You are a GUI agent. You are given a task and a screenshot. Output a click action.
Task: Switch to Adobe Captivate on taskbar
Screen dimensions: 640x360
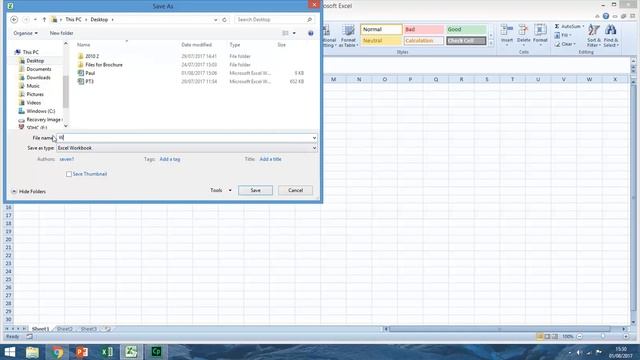pyautogui.click(x=156, y=352)
